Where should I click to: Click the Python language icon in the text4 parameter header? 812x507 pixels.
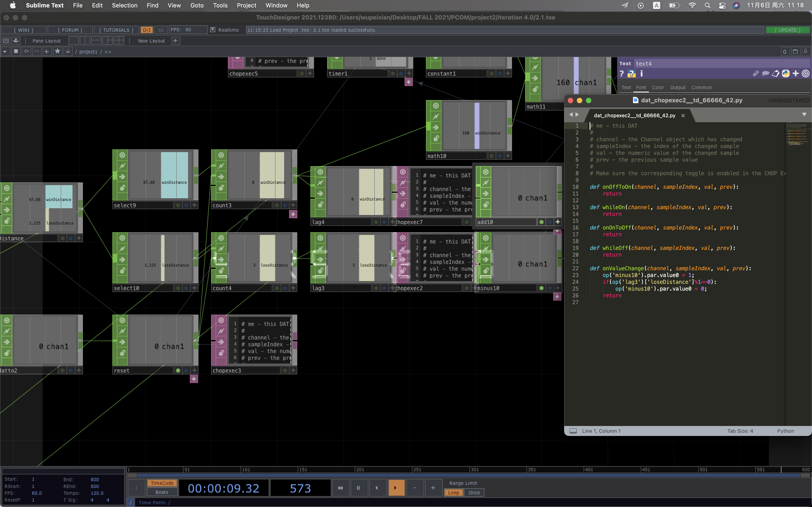(x=785, y=74)
